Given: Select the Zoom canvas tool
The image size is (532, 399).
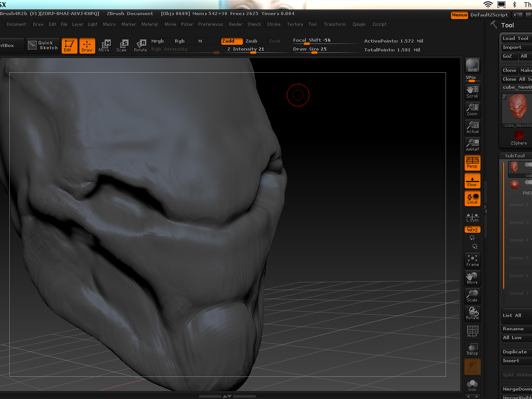Looking at the screenshot, I should tap(472, 109).
